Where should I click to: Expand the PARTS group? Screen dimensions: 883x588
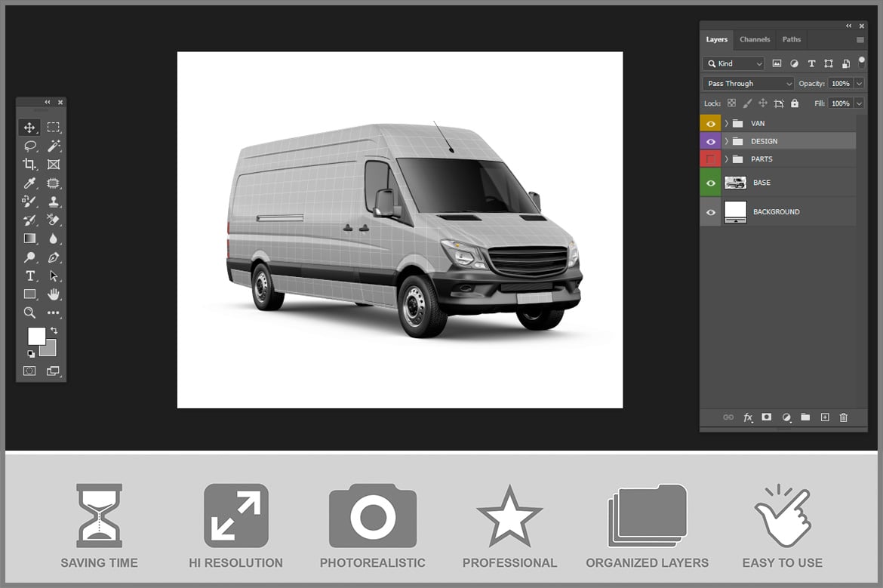click(727, 159)
